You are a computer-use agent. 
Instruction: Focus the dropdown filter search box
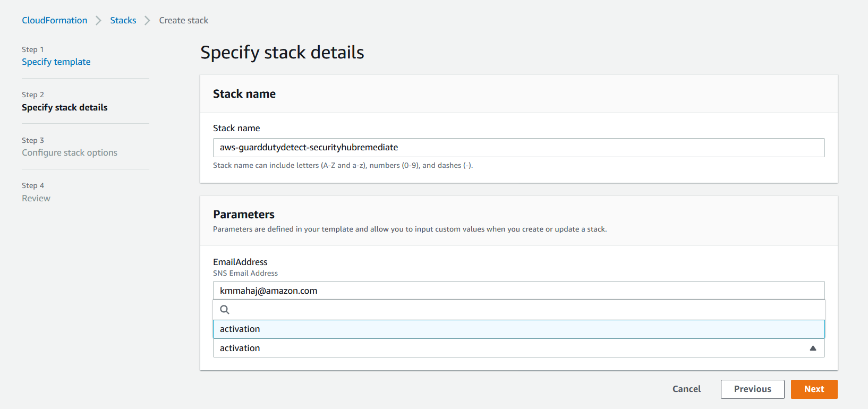(519, 310)
